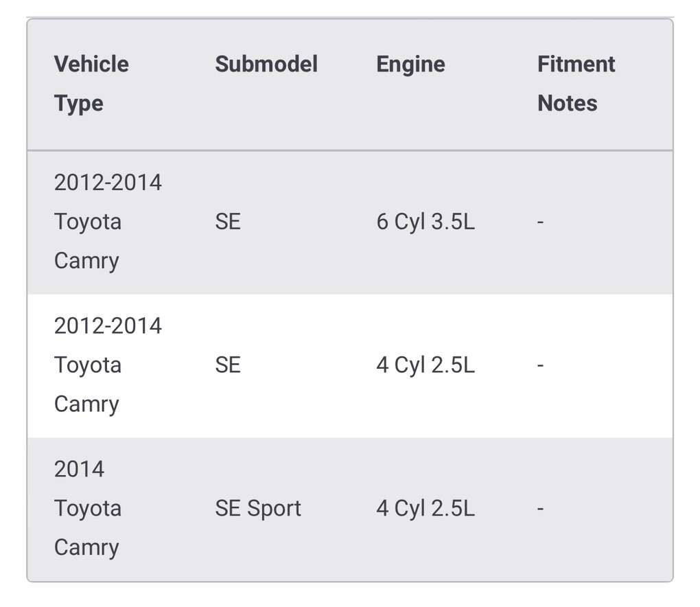Click the "Vehicle Type" column header
Viewport: 700px width, 607px height.
coord(91,84)
